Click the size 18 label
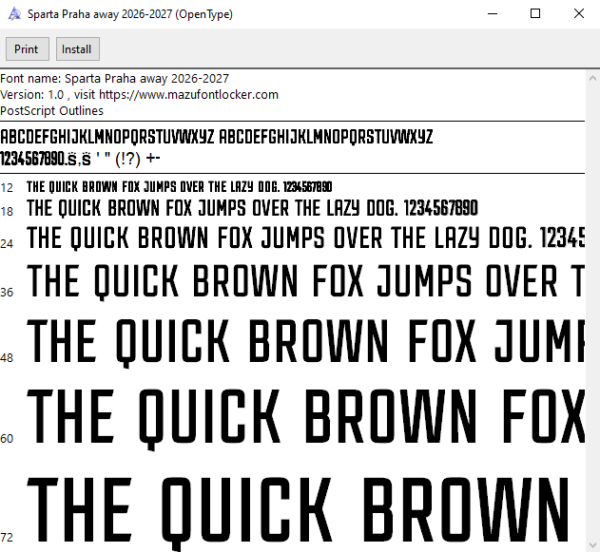Viewport: 600px width, 552px height. [x=7, y=212]
